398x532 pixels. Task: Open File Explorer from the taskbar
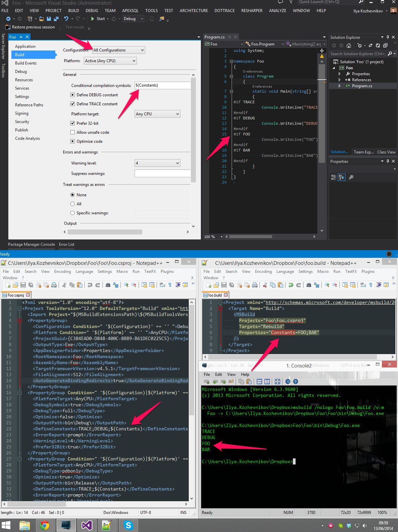(x=24, y=525)
